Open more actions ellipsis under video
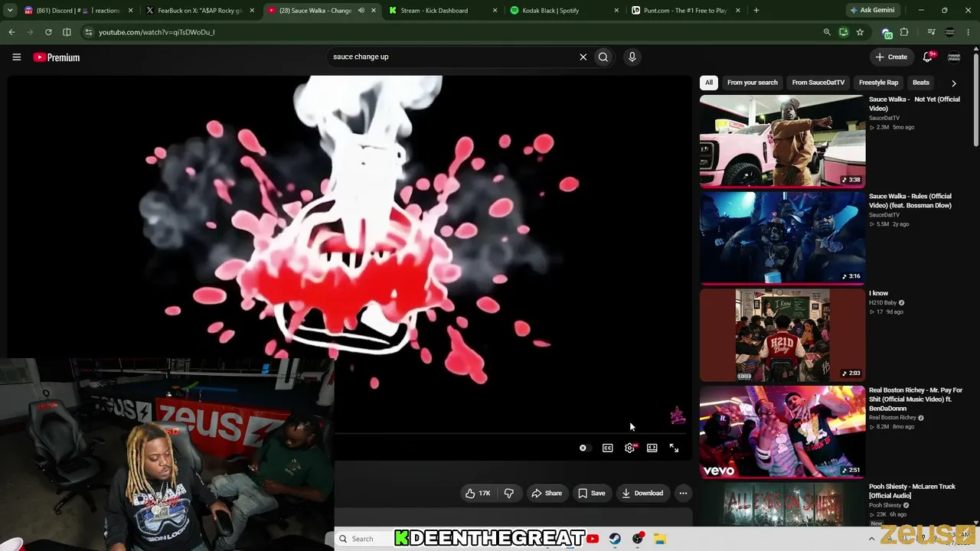 pos(684,493)
